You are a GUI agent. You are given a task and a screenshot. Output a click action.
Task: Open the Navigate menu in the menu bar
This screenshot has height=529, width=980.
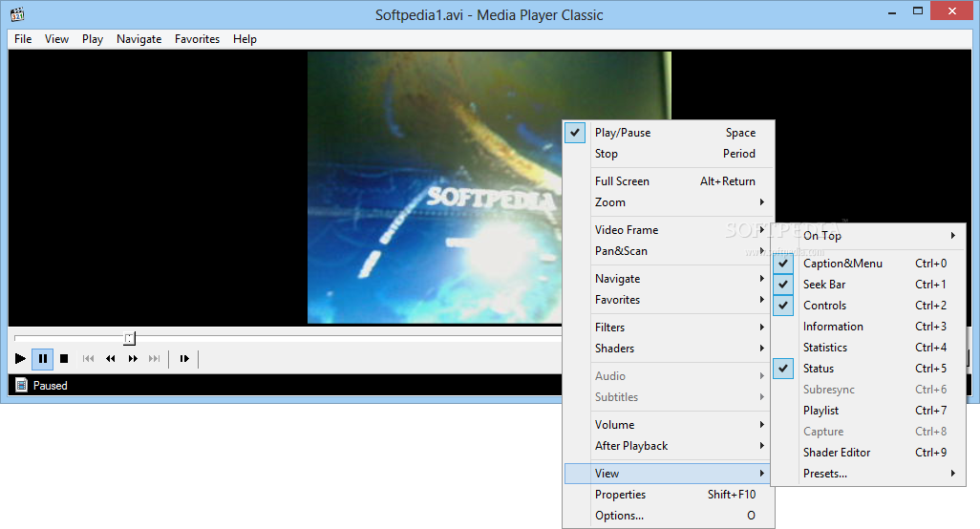(x=138, y=39)
